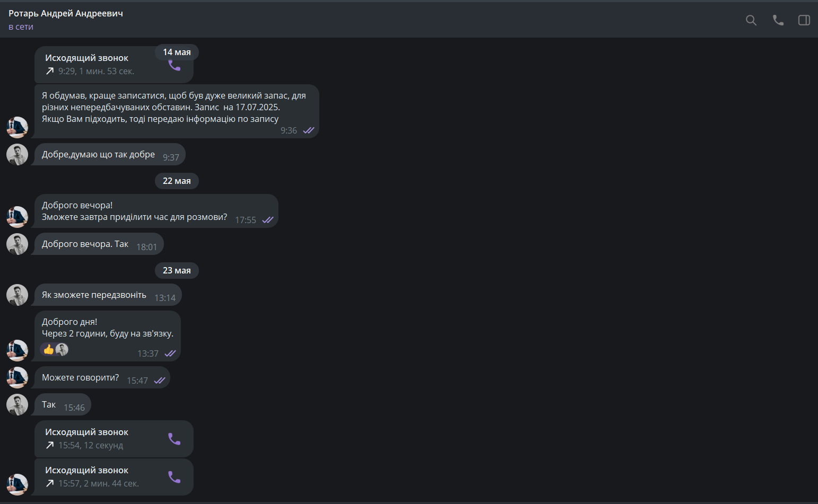Click sender avatar beside 'Доброго вечора!' 17:55 message

[x=17, y=217]
